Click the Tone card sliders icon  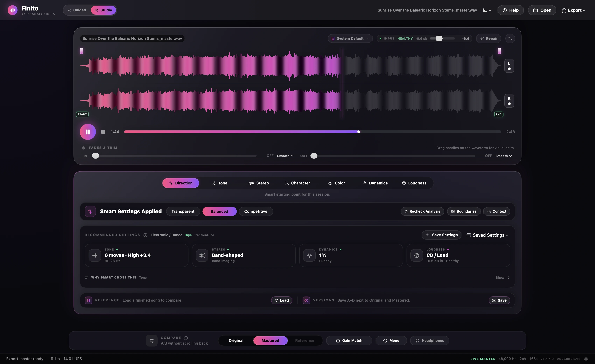[95, 255]
